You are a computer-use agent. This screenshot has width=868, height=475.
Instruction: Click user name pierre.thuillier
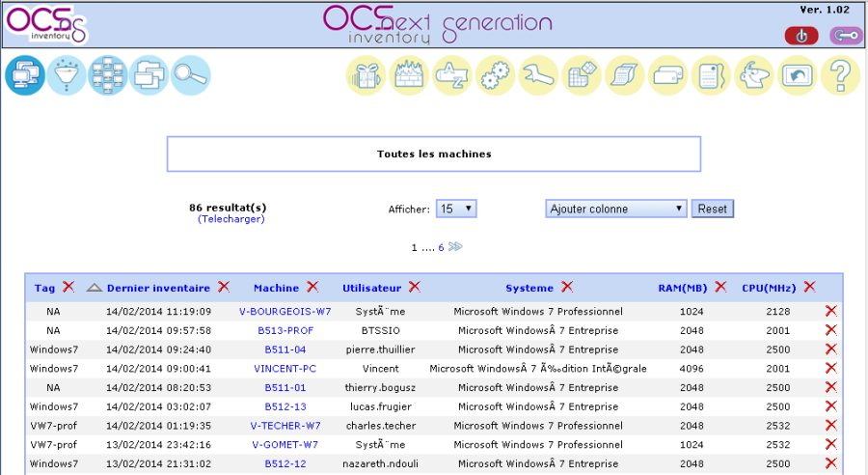(380, 349)
